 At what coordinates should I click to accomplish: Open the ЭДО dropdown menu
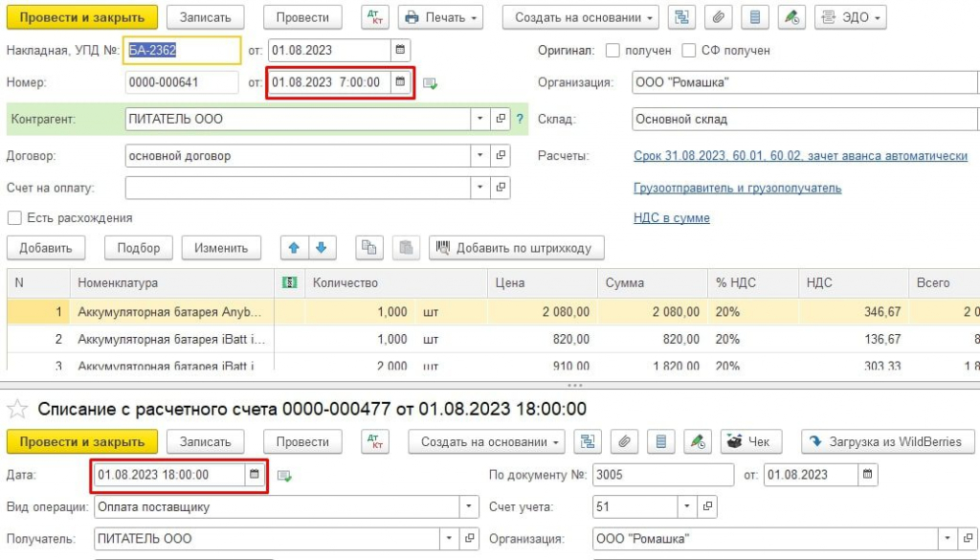point(850,17)
